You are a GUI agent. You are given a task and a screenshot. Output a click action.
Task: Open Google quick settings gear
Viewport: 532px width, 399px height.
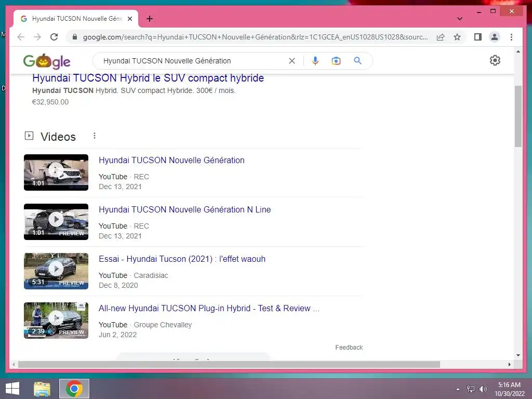(495, 60)
